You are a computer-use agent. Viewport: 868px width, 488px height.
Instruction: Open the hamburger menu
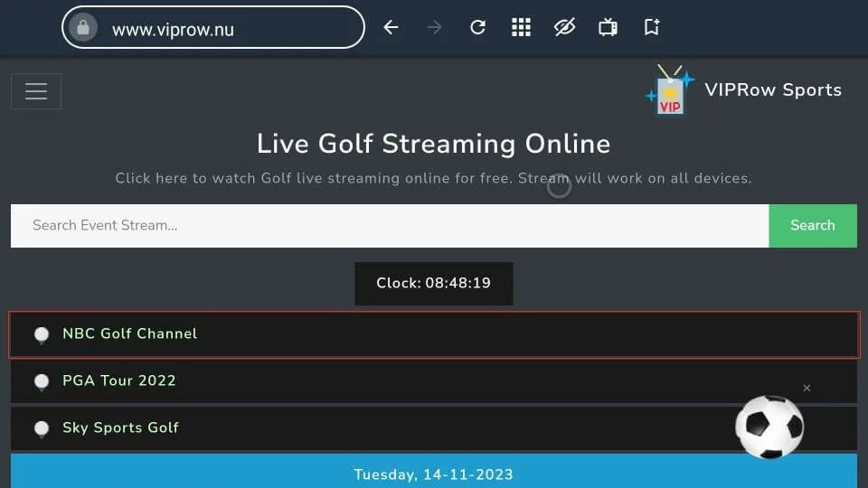coord(36,91)
